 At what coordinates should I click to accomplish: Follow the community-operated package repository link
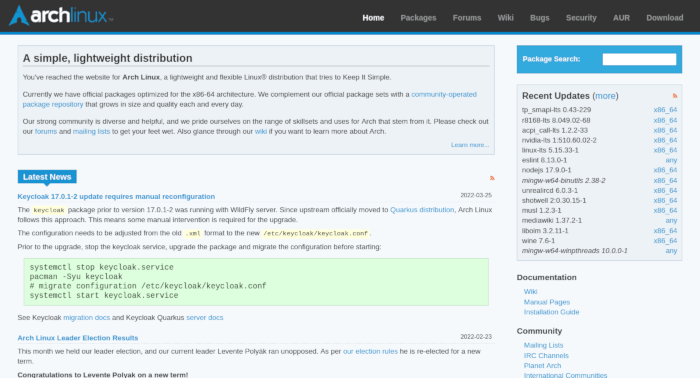point(444,95)
